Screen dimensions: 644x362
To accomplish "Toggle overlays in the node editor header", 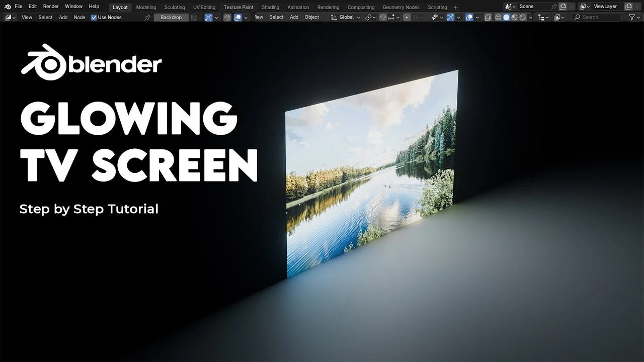I will click(x=238, y=17).
